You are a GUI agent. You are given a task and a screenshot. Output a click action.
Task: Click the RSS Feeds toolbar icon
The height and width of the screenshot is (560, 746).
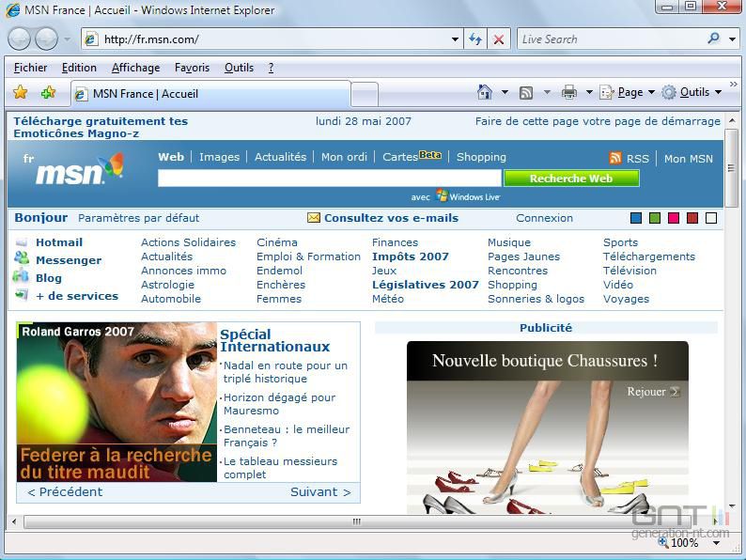pyautogui.click(x=526, y=92)
